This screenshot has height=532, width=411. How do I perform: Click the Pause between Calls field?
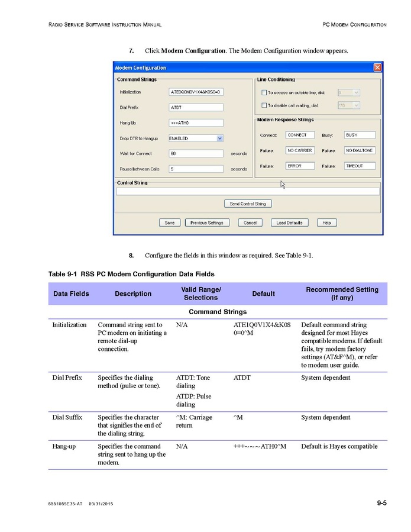pos(196,169)
